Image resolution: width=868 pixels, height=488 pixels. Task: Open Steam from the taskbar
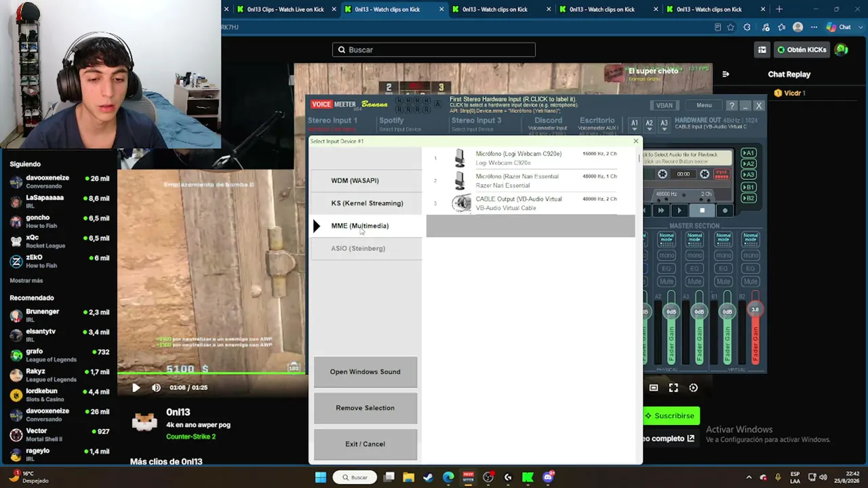click(x=428, y=477)
